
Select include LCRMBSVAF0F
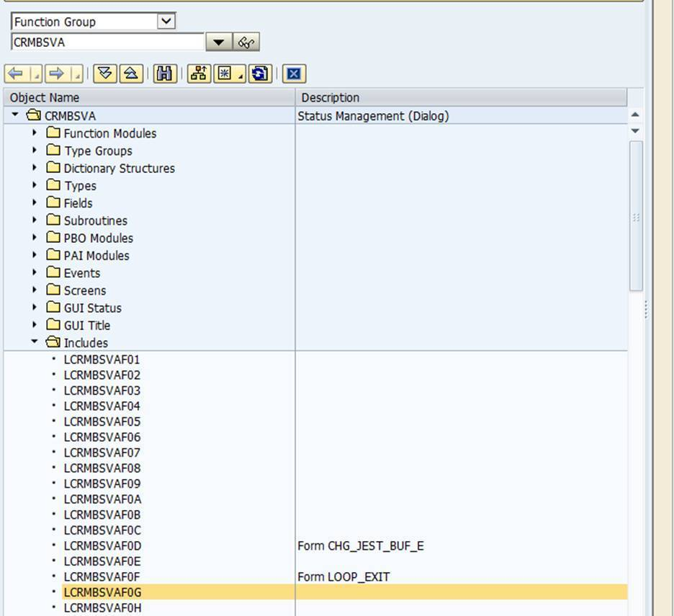tap(102, 577)
